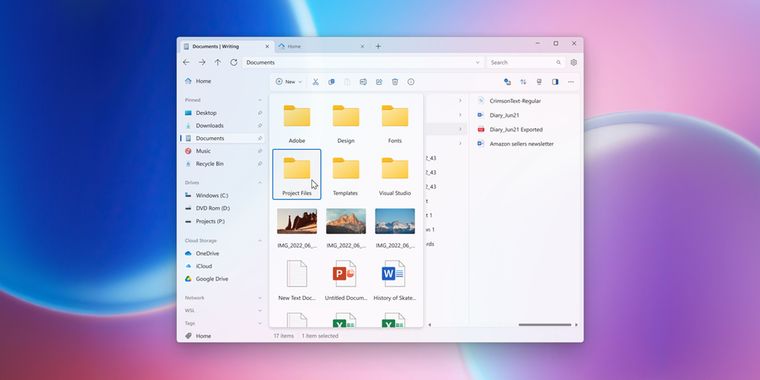The image size is (760, 380).
Task: Select the Untitled Docum... PowerPoint file
Action: 346,280
